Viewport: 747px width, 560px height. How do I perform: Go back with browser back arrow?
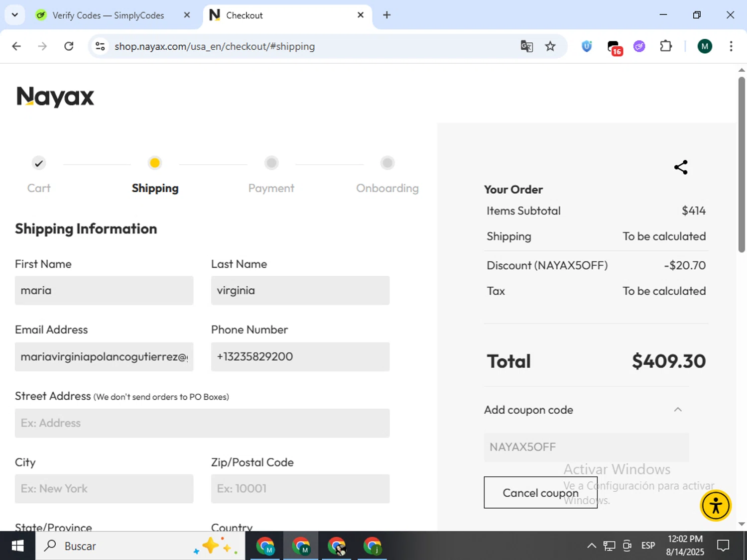click(16, 46)
